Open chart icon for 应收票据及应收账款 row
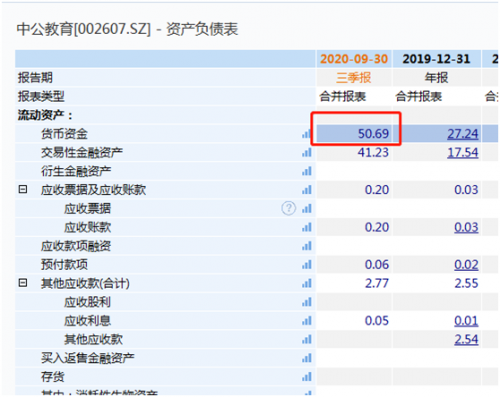 pos(307,190)
